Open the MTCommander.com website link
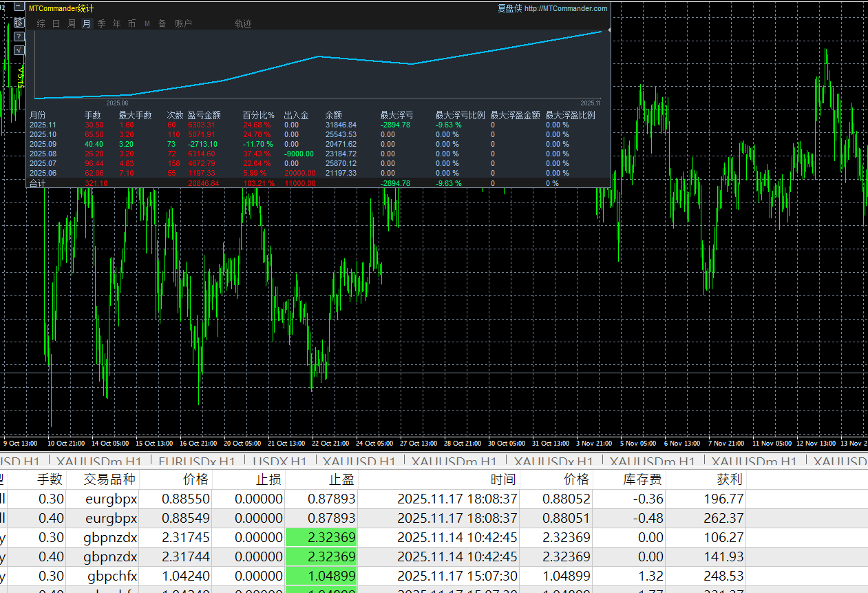This screenshot has height=593, width=868. (565, 8)
